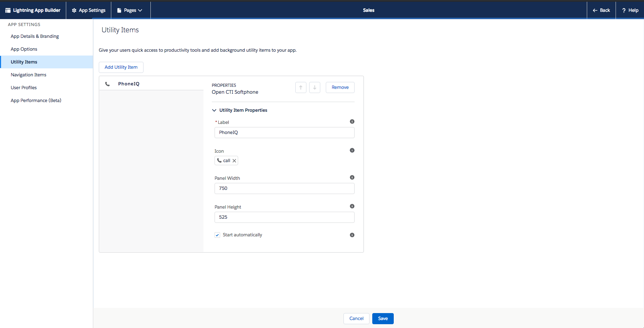Click the move down arrow icon
Viewport: 644px width, 328px height.
[314, 87]
